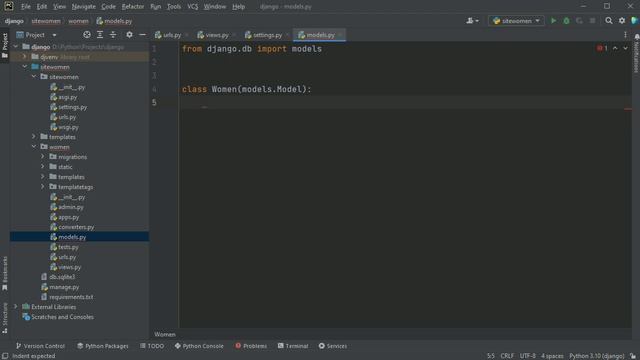The image size is (640, 360).
Task: Hide the Project tool window
Action: coord(142,35)
